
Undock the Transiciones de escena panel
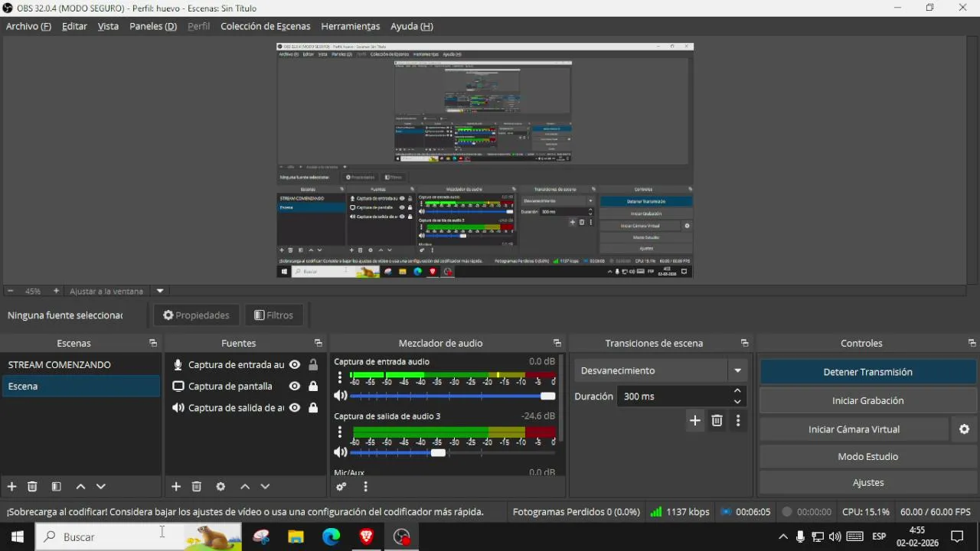click(744, 343)
